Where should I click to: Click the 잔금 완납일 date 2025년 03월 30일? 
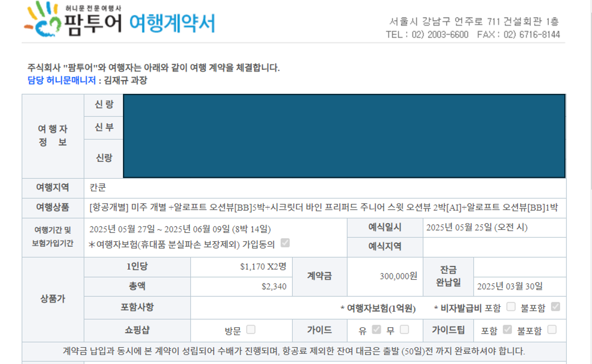[510, 286]
